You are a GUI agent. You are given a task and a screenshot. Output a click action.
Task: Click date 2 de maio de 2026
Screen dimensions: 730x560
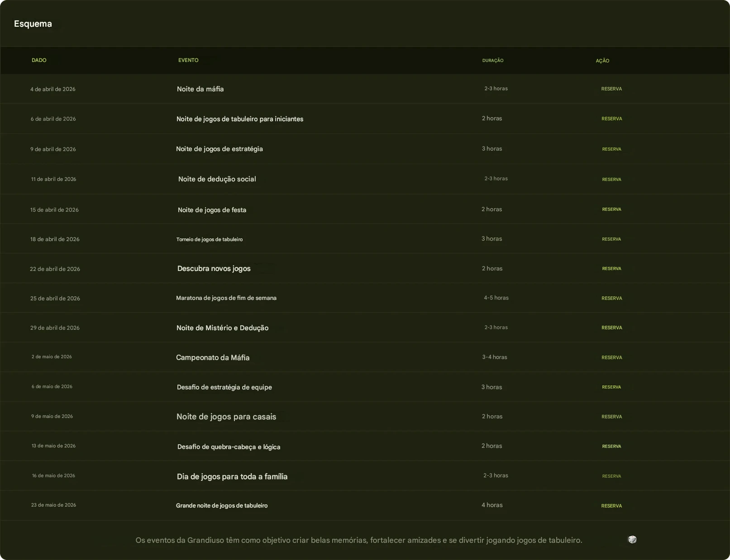click(x=52, y=357)
